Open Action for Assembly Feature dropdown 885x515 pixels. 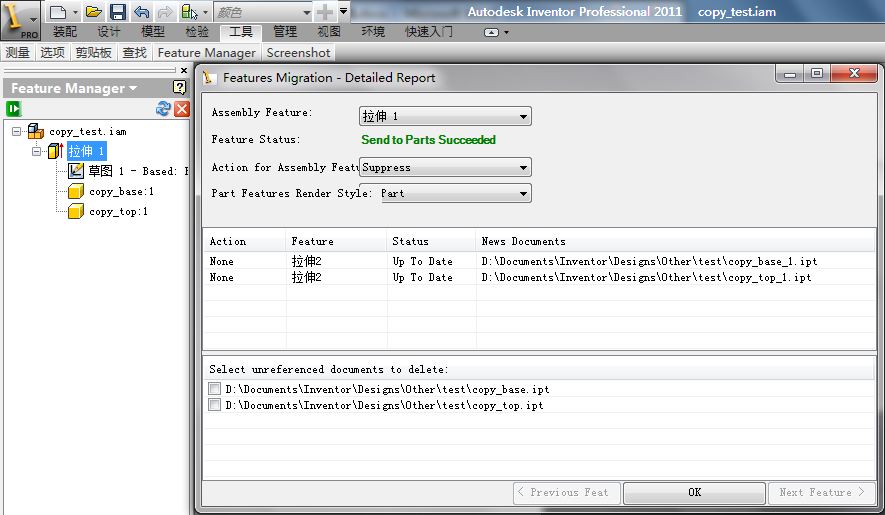pos(445,167)
